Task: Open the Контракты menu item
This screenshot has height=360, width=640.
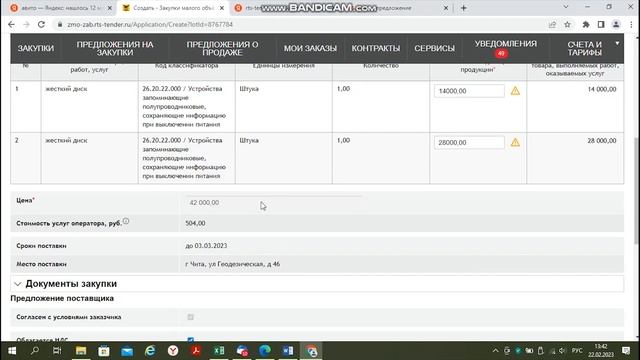Action: tap(376, 48)
